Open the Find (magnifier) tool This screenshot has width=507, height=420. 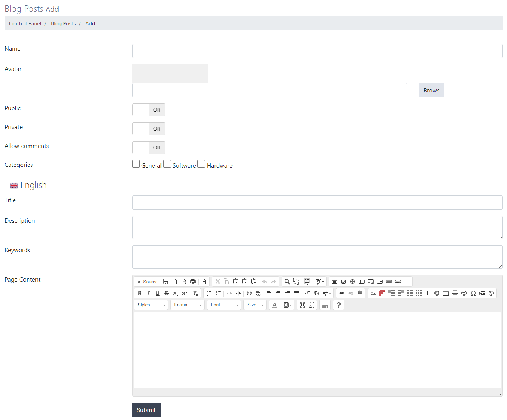pos(287,282)
